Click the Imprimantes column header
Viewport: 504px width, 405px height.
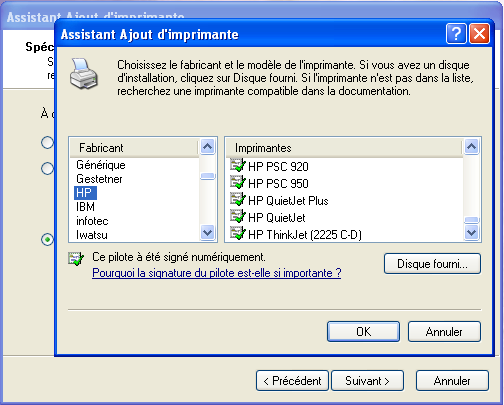coord(344,148)
